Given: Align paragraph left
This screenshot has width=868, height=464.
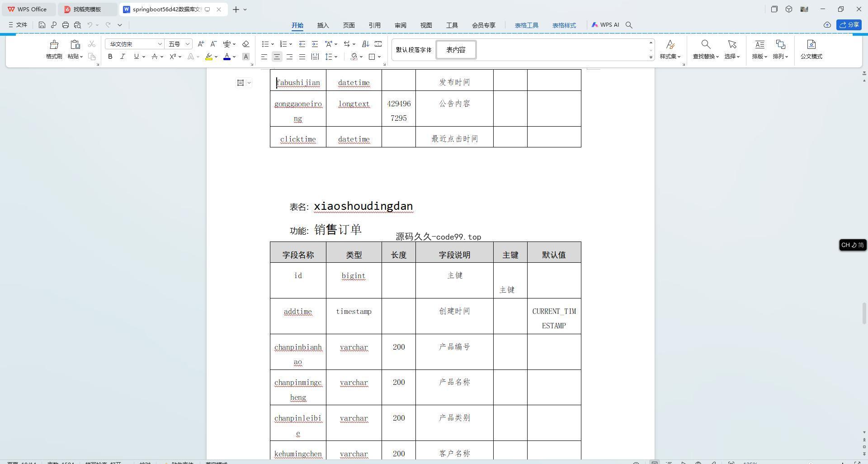Looking at the screenshot, I should tap(264, 57).
